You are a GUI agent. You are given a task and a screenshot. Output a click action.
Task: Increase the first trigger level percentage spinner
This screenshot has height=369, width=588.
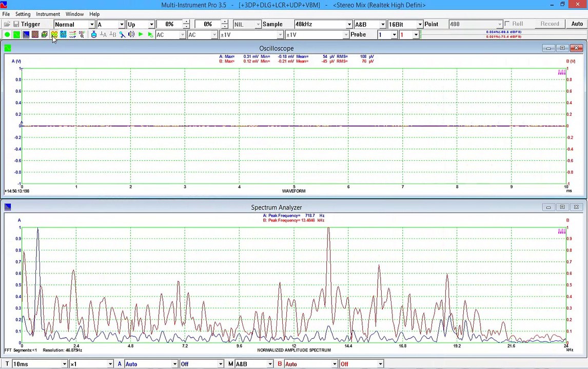tap(186, 22)
